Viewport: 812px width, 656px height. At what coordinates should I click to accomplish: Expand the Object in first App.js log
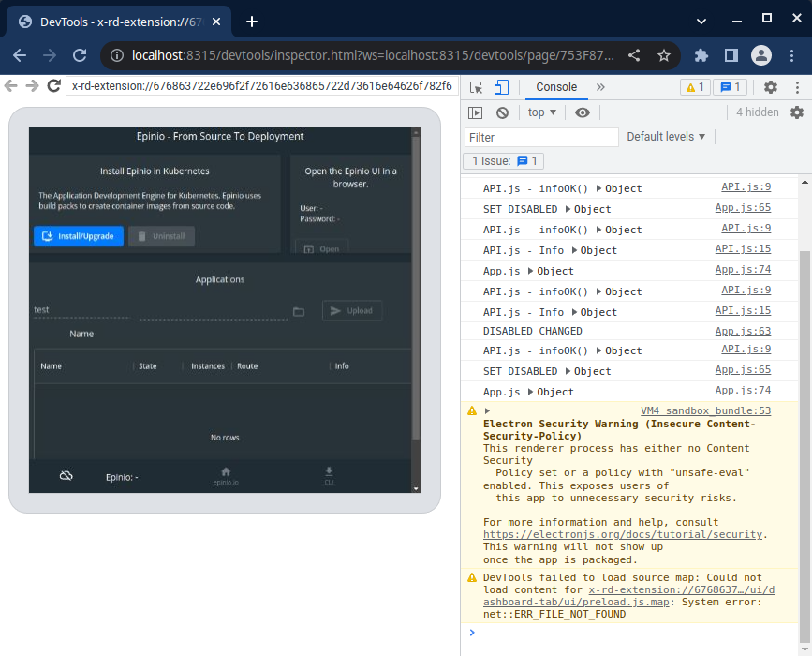click(531, 271)
